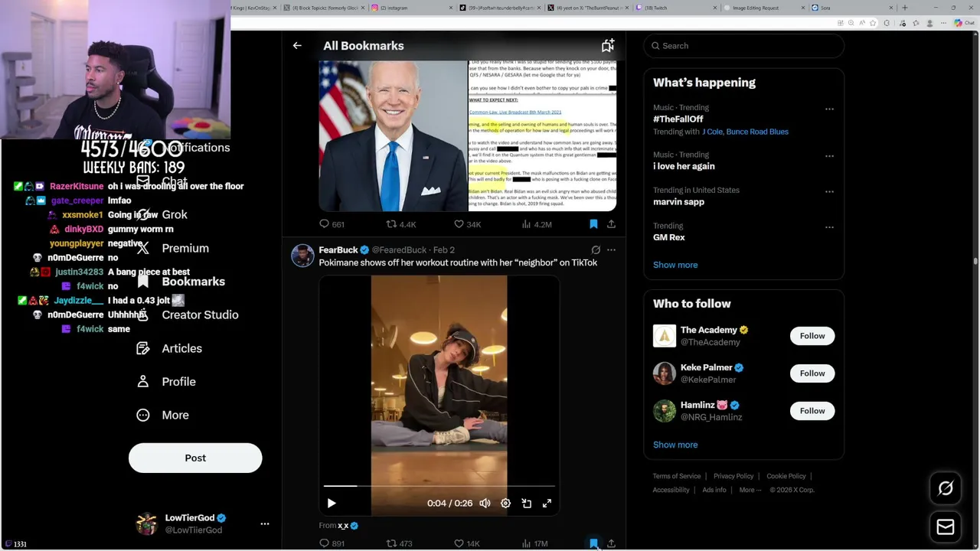
Task: Open the 'GM Rex' trending topic
Action: tap(669, 237)
